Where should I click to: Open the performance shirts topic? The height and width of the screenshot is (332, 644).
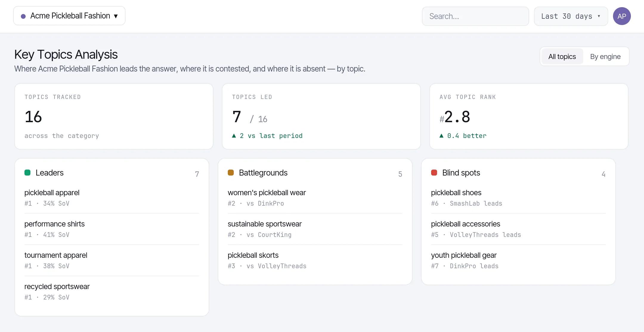[x=55, y=224]
